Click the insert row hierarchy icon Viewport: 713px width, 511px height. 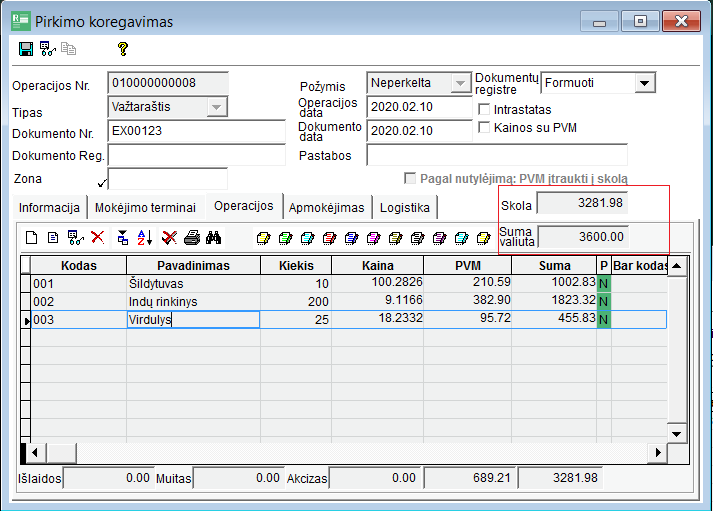123,237
